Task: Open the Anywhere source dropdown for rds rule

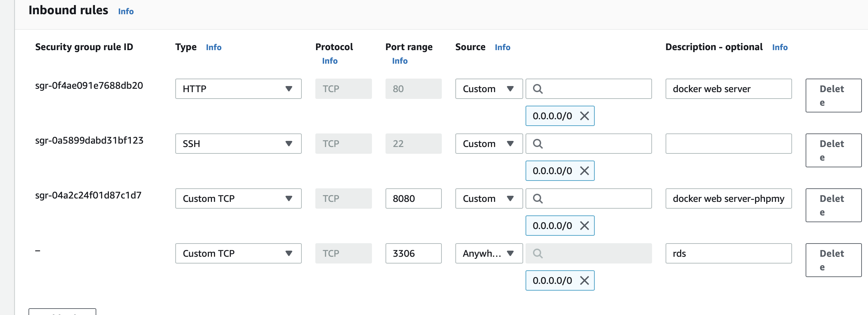Action: tap(489, 253)
